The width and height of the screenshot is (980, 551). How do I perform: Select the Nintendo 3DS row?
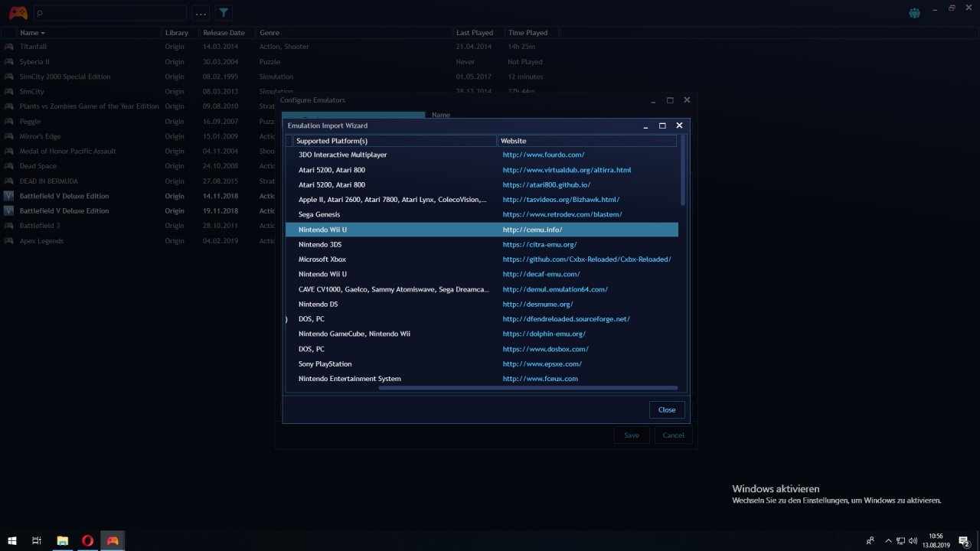482,244
